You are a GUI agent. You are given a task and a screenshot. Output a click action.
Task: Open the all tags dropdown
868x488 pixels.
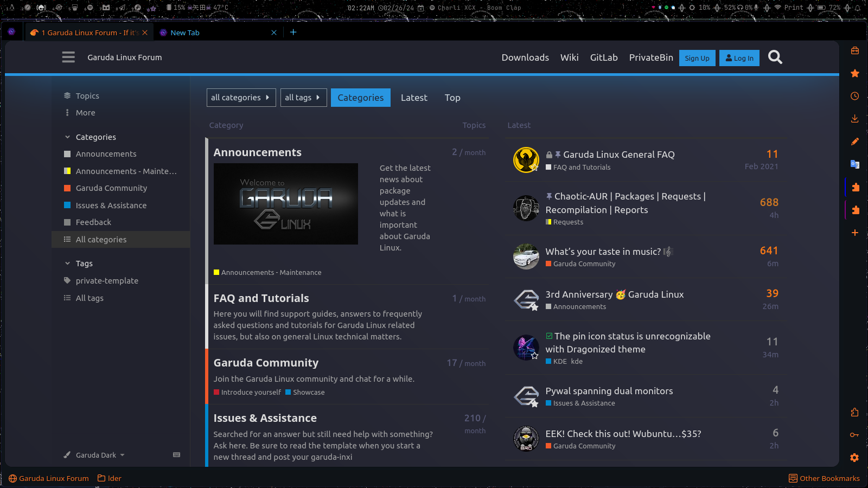[x=304, y=98]
